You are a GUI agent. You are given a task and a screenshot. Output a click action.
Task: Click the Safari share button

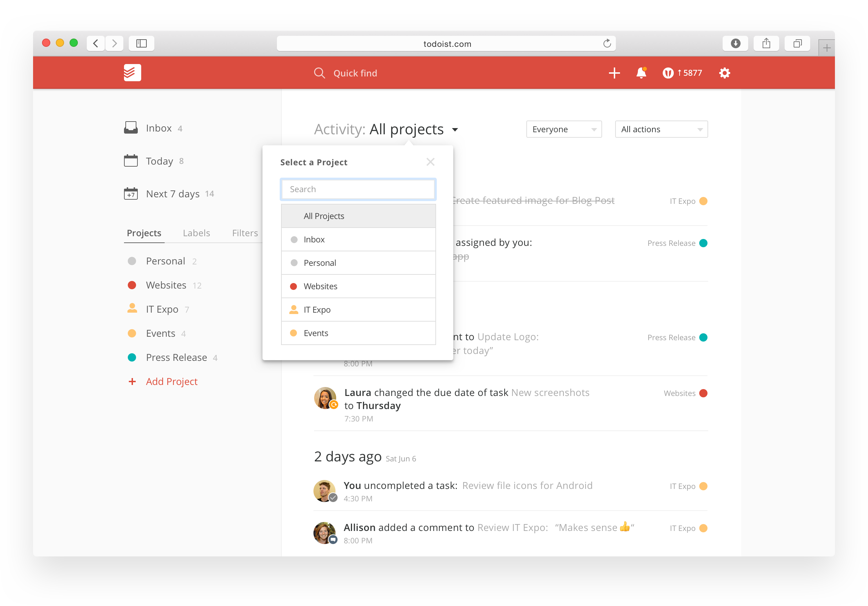pos(766,43)
